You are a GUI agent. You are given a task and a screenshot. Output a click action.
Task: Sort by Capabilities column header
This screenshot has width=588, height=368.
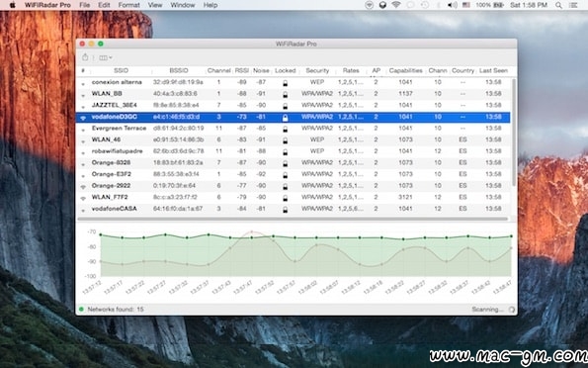click(405, 70)
